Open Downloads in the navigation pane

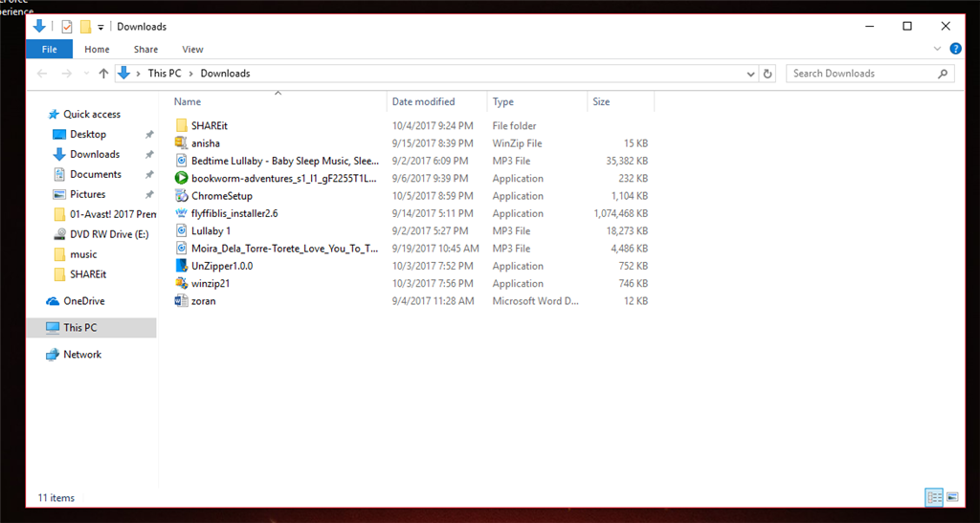[95, 154]
